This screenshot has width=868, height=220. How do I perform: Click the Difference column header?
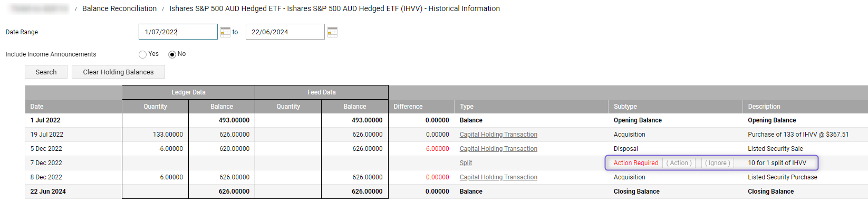click(x=408, y=107)
